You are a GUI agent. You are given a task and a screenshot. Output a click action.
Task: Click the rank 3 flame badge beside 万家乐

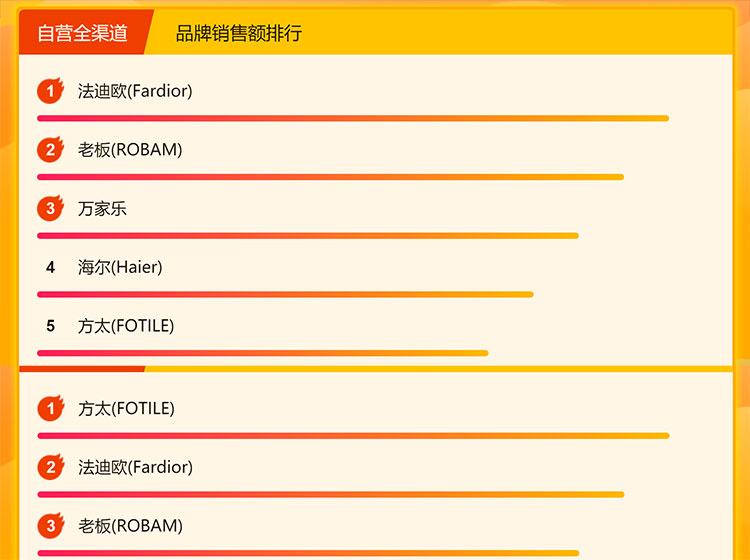pyautogui.click(x=50, y=209)
